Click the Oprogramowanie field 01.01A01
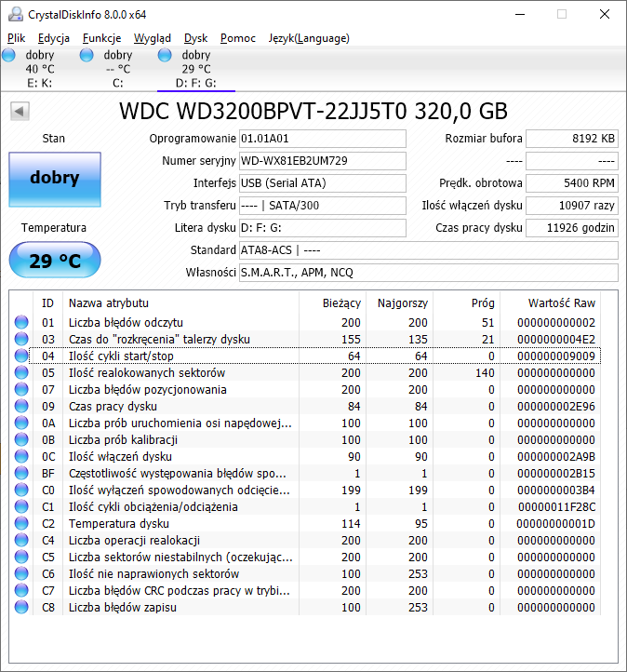Screen dimensions: 627x672 tap(323, 139)
